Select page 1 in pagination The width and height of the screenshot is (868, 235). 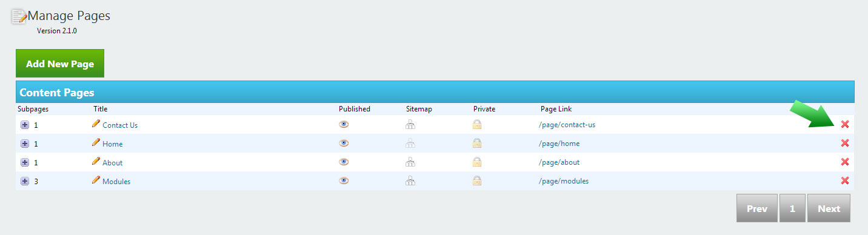pyautogui.click(x=792, y=208)
